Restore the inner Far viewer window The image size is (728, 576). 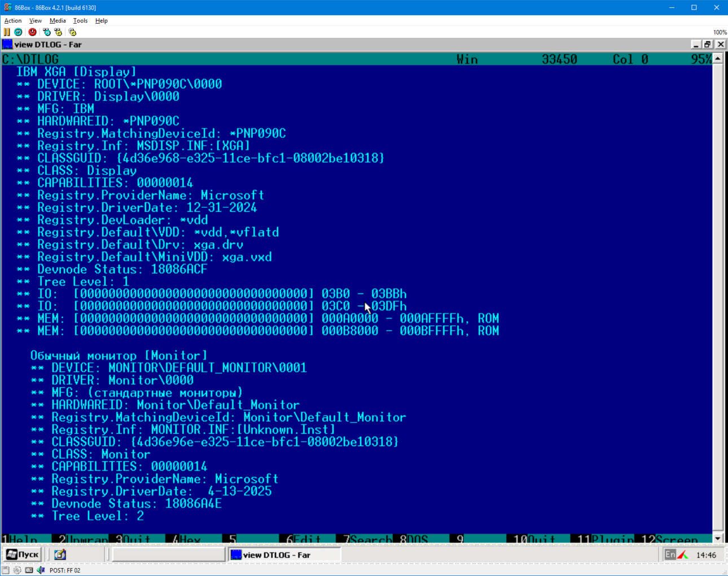[708, 44]
